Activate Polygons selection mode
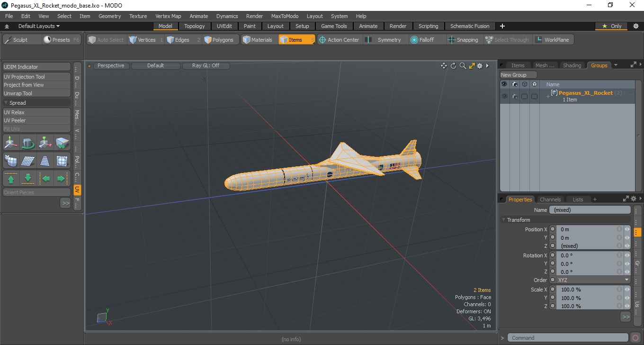Viewport: 644px width, 345px height. (x=219, y=40)
